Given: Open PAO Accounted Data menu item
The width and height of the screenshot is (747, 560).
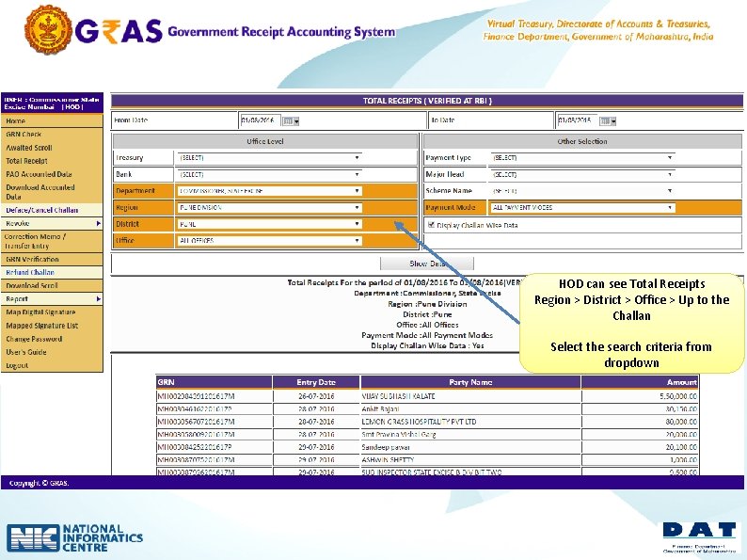Looking at the screenshot, I should (x=52, y=174).
